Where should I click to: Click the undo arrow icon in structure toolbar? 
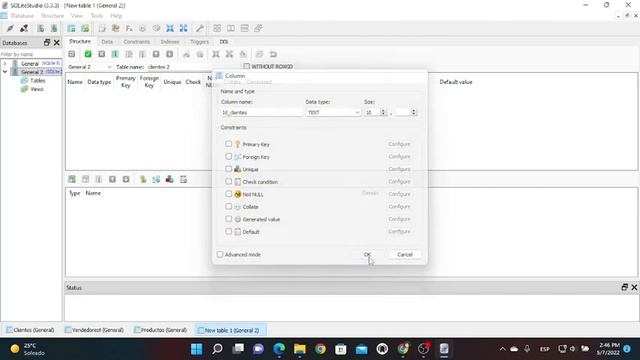coord(273,54)
